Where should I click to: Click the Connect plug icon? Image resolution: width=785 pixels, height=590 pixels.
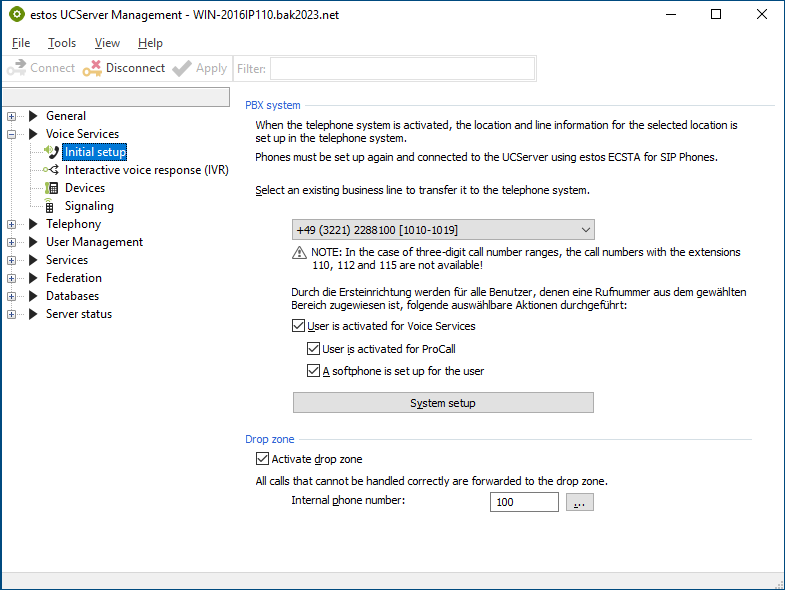click(x=16, y=68)
